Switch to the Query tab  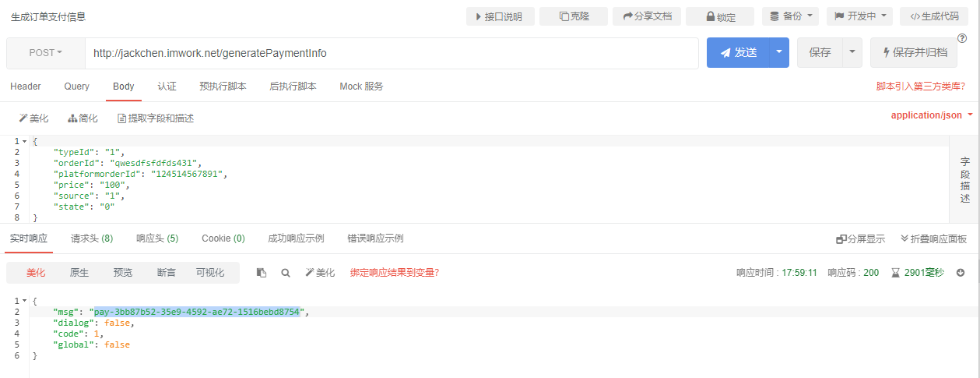[x=76, y=87]
